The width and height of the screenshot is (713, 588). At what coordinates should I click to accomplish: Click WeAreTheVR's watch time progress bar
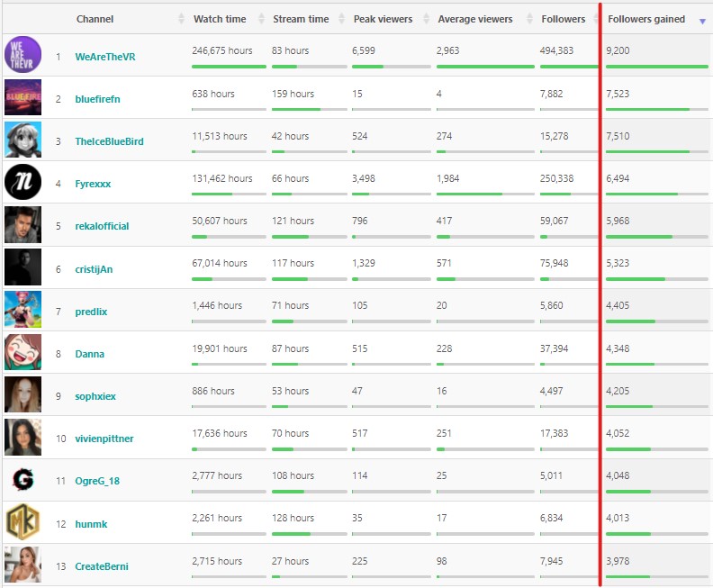[229, 67]
